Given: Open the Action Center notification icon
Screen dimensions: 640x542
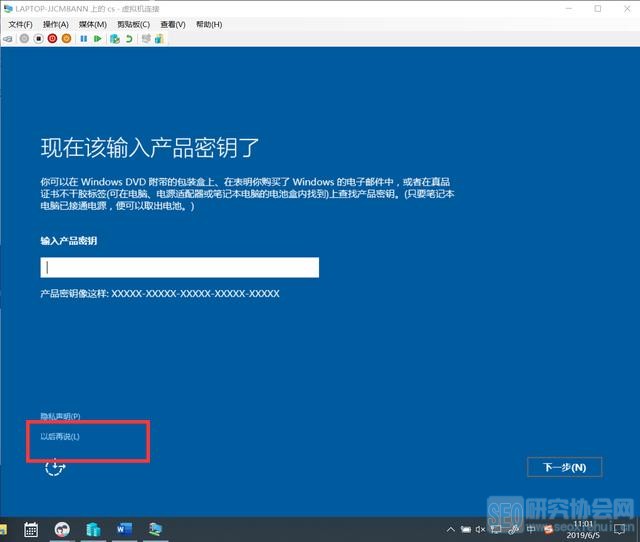Looking at the screenshot, I should point(620,530).
